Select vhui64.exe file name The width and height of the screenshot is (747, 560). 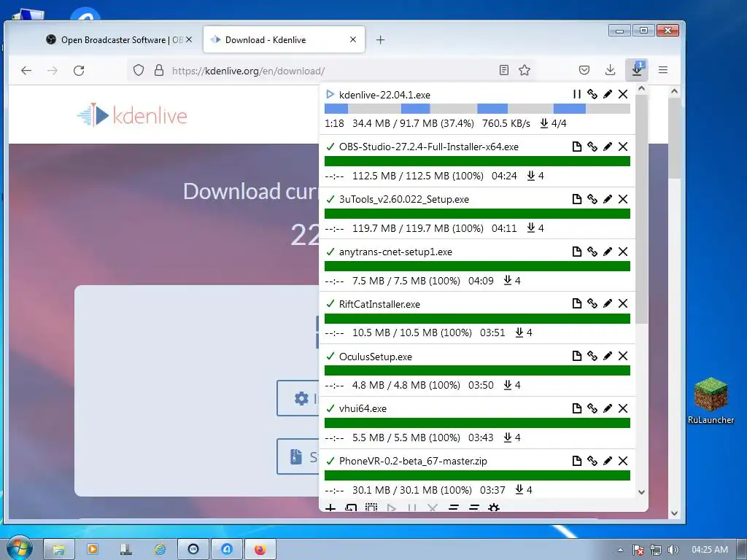tap(363, 408)
